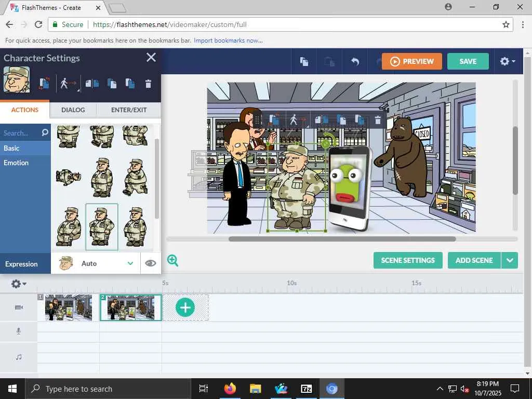
Task: Click the actions list vertical scrollbar
Action: pos(156,179)
